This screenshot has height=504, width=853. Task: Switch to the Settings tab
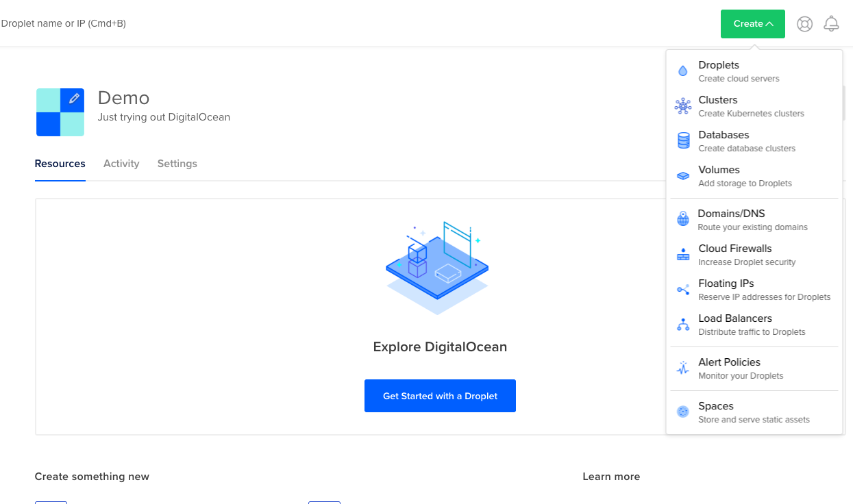pos(177,164)
